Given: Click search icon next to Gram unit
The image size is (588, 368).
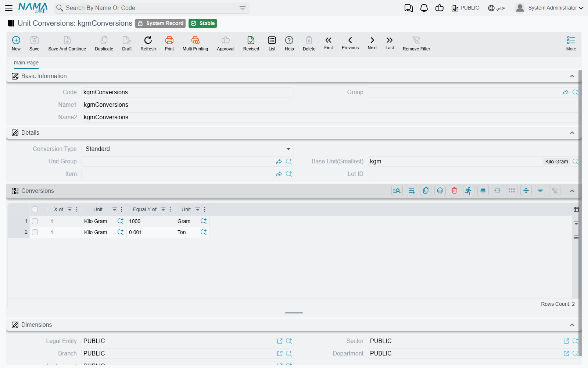Looking at the screenshot, I should [x=204, y=221].
